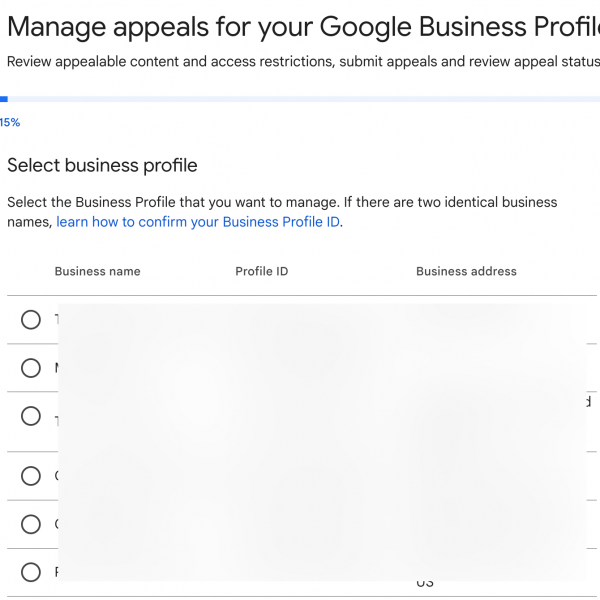Viewport: 600px width, 600px height.
Task: Select the second business profile radio button
Action: pyautogui.click(x=31, y=368)
